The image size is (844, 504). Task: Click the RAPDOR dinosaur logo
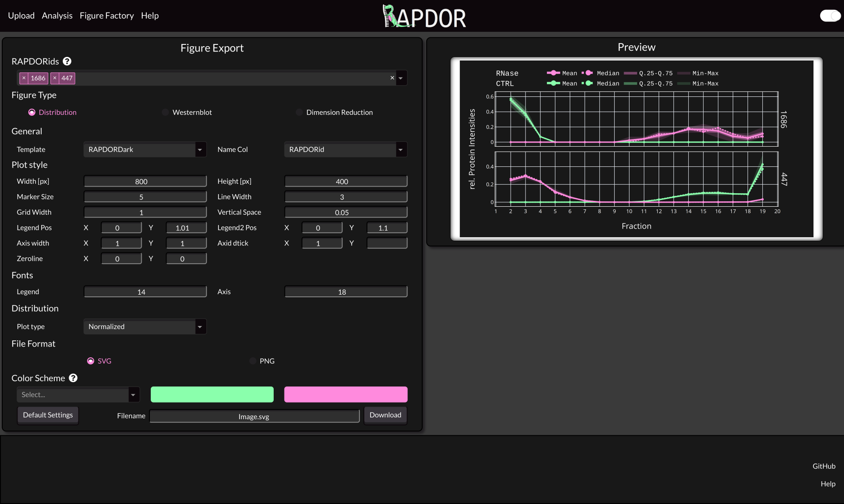424,17
